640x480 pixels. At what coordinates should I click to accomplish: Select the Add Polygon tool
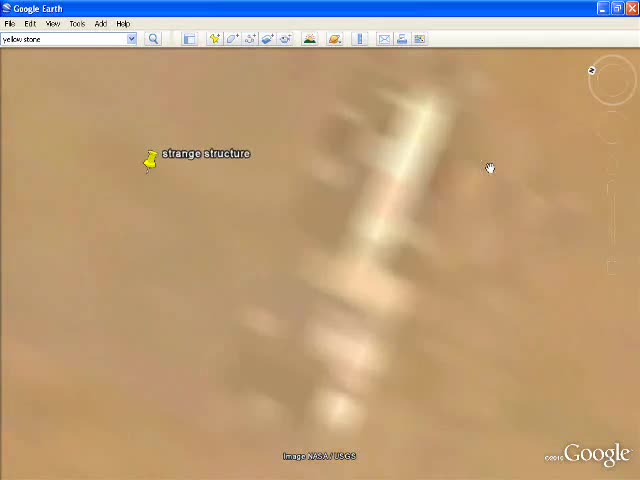click(x=232, y=39)
